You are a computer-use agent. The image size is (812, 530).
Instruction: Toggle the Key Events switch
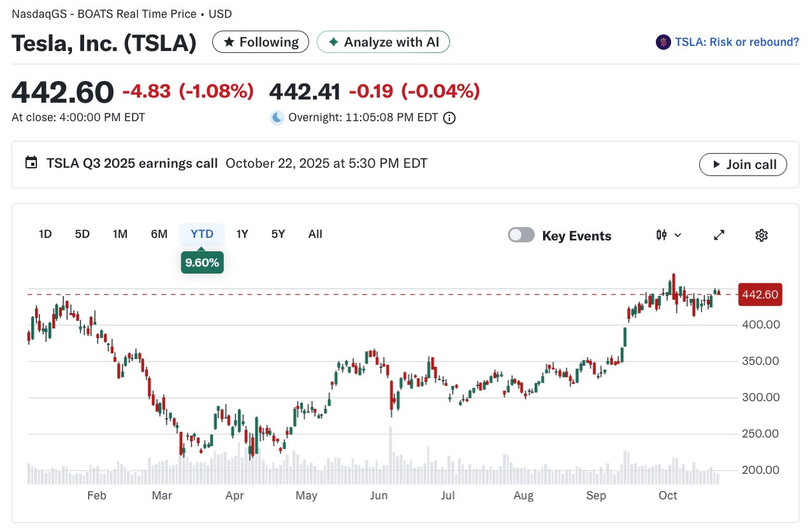(521, 235)
